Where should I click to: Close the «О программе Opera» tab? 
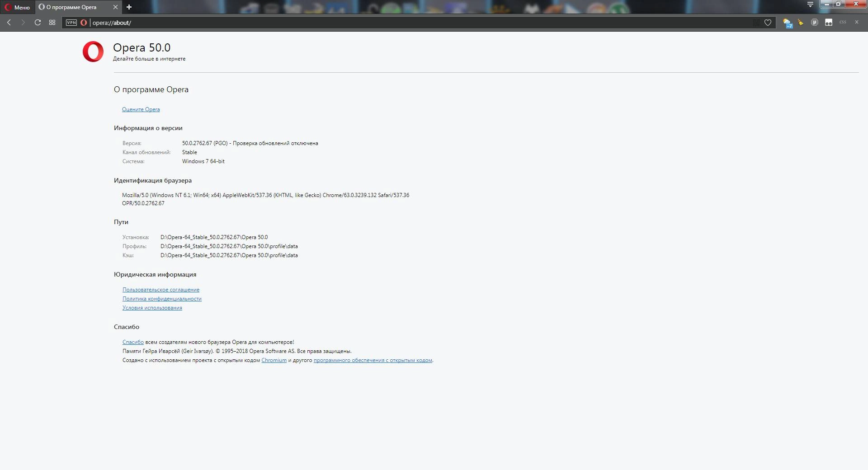115,7
